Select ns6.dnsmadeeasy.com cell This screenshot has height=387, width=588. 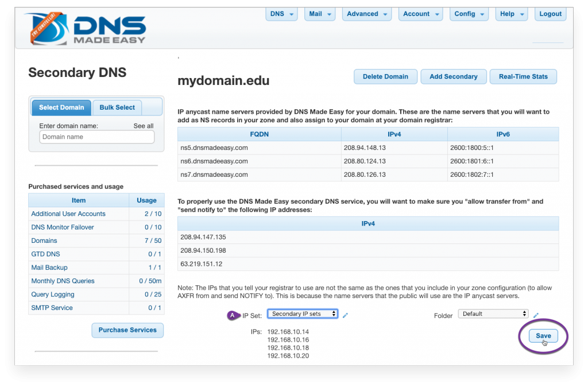pyautogui.click(x=260, y=161)
